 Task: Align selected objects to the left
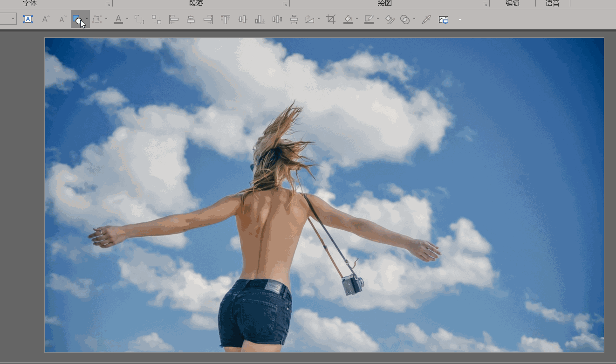pyautogui.click(x=174, y=19)
